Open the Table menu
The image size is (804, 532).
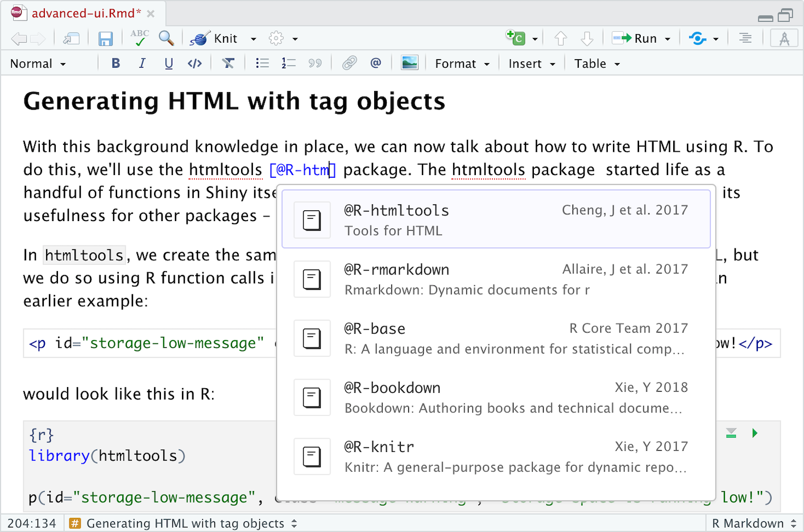pos(596,64)
